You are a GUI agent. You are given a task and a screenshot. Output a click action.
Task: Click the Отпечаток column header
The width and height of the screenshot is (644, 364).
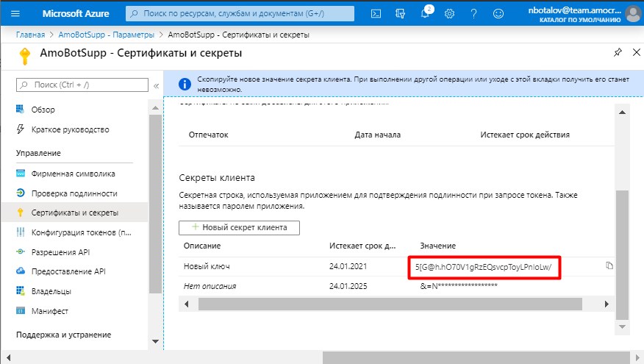[208, 135]
